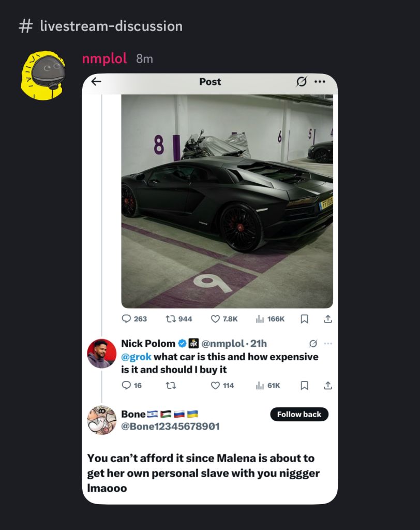Image resolution: width=420 pixels, height=530 pixels.
Task: Open nmplol's Discord avatar
Action: coord(43,73)
